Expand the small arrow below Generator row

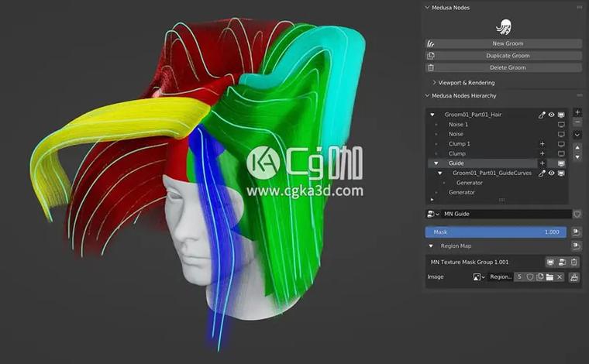point(432,200)
